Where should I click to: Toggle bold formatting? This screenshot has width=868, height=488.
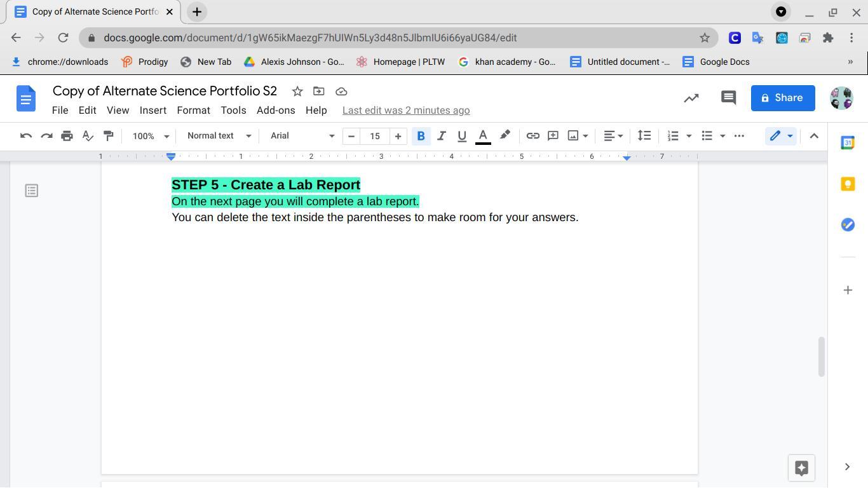(421, 135)
